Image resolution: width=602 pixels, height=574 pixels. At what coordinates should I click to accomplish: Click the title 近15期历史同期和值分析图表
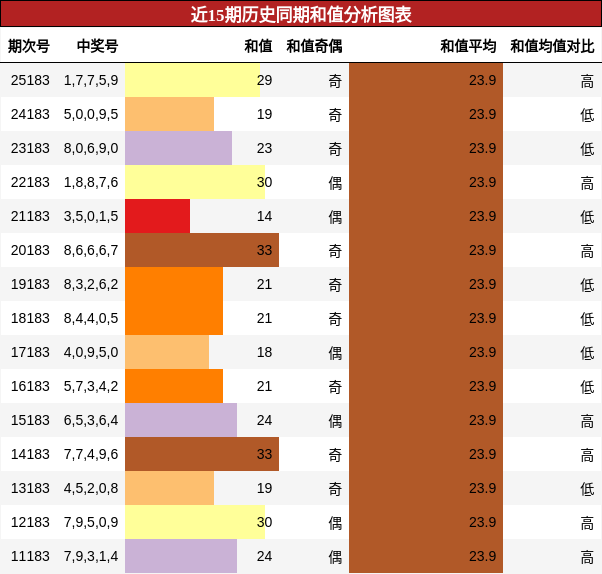(x=301, y=15)
